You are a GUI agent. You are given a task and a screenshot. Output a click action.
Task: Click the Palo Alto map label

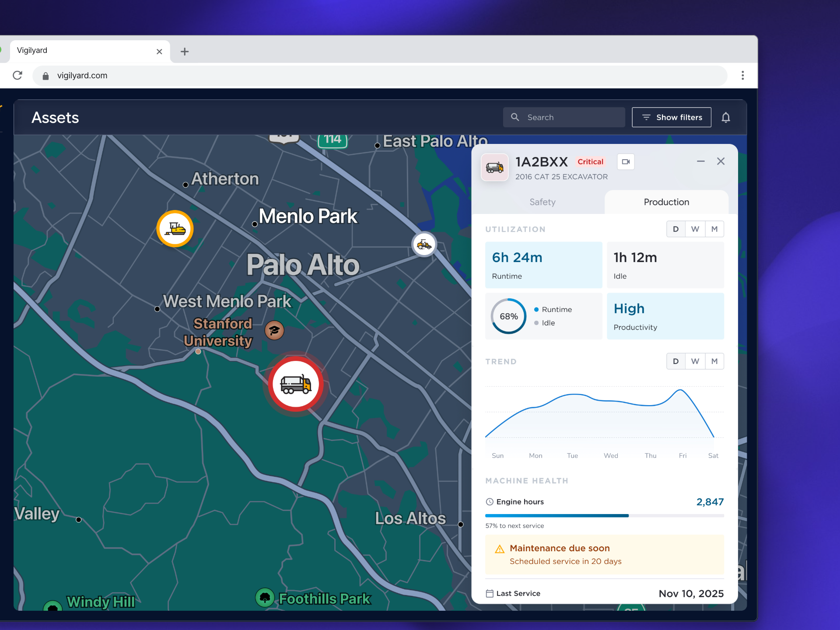pyautogui.click(x=303, y=265)
